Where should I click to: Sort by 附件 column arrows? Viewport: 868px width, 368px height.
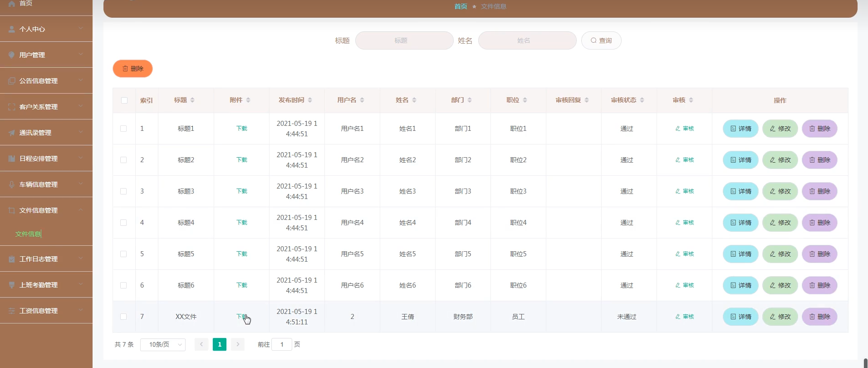point(248,100)
